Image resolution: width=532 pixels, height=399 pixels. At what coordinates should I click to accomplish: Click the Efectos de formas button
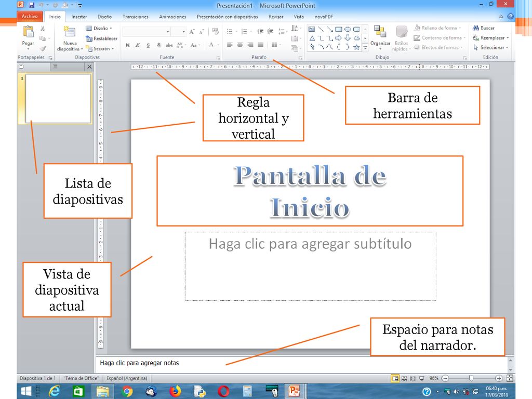pos(438,47)
